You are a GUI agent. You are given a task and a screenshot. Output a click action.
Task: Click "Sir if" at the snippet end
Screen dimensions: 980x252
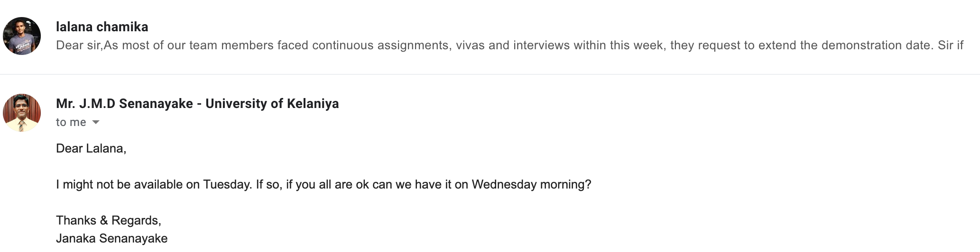[x=950, y=45]
